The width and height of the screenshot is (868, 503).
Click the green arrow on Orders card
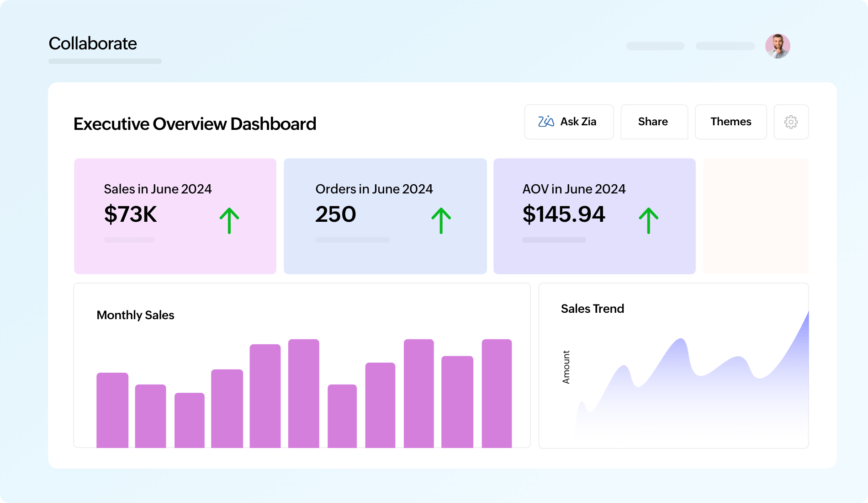pyautogui.click(x=441, y=220)
